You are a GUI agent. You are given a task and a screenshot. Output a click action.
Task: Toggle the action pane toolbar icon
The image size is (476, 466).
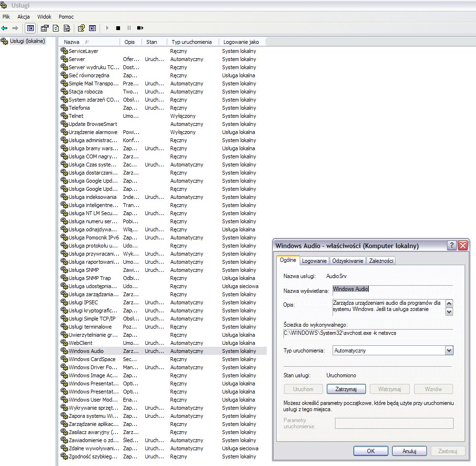pyautogui.click(x=92, y=28)
